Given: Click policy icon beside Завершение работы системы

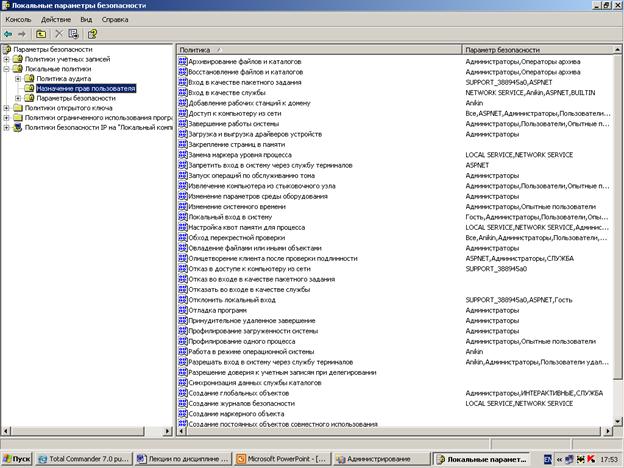Looking at the screenshot, I should 183,123.
